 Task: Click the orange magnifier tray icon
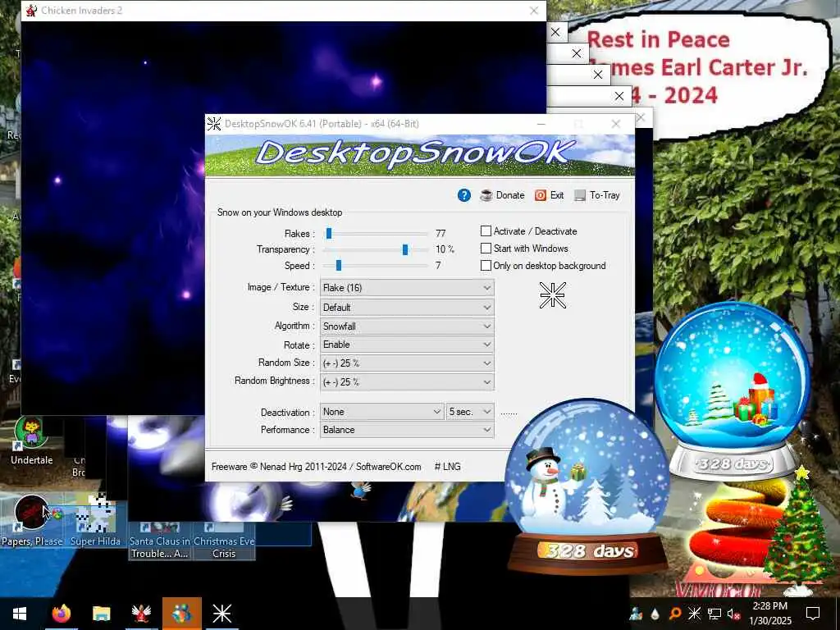(675, 614)
